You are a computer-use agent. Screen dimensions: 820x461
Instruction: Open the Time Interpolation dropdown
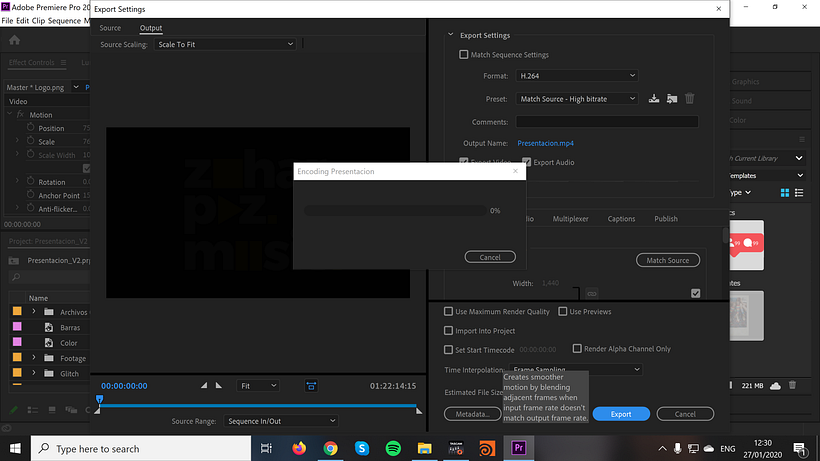click(575, 369)
